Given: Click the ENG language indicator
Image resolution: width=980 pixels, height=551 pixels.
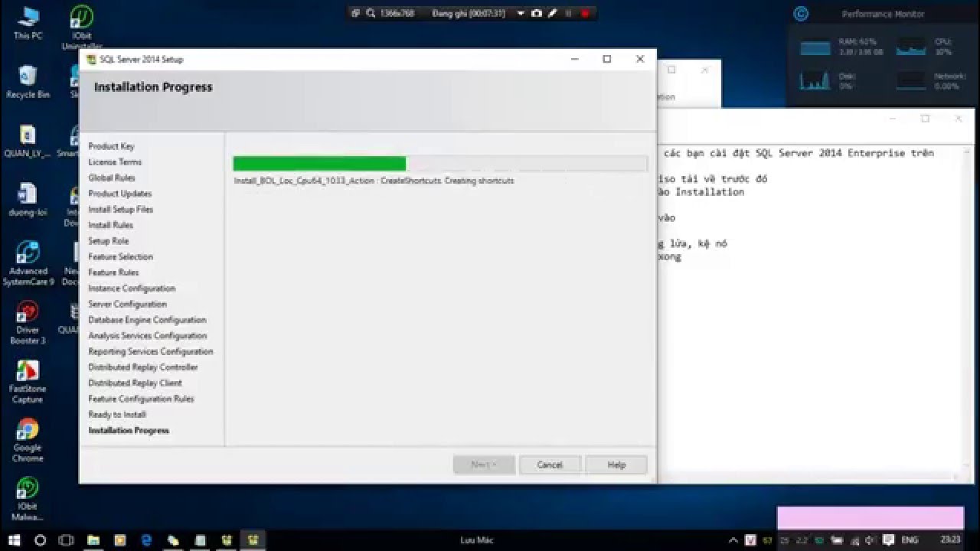Looking at the screenshot, I should pyautogui.click(x=910, y=540).
